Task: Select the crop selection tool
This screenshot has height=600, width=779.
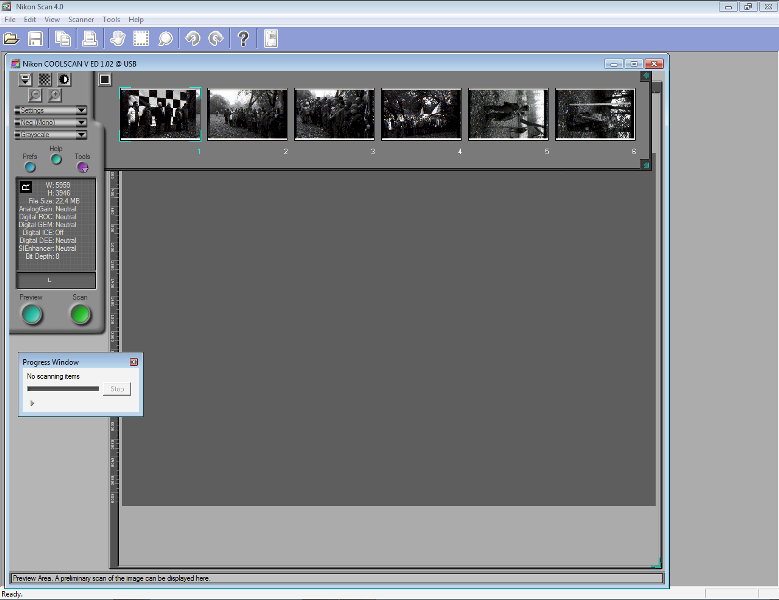Action: [140, 39]
